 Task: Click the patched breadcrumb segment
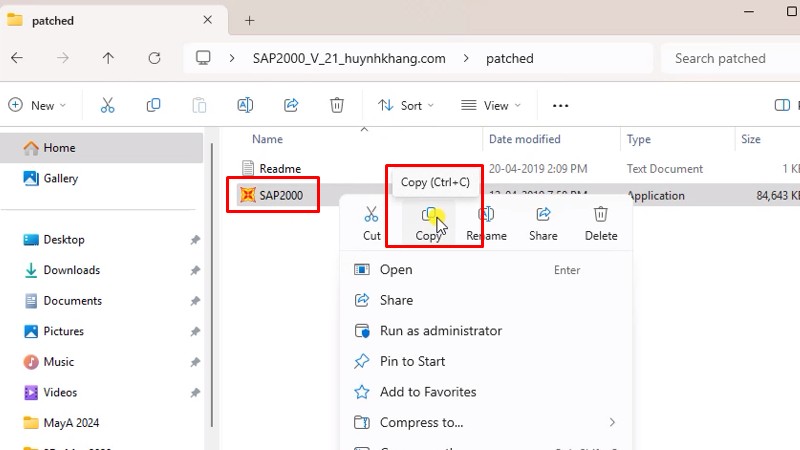click(510, 58)
